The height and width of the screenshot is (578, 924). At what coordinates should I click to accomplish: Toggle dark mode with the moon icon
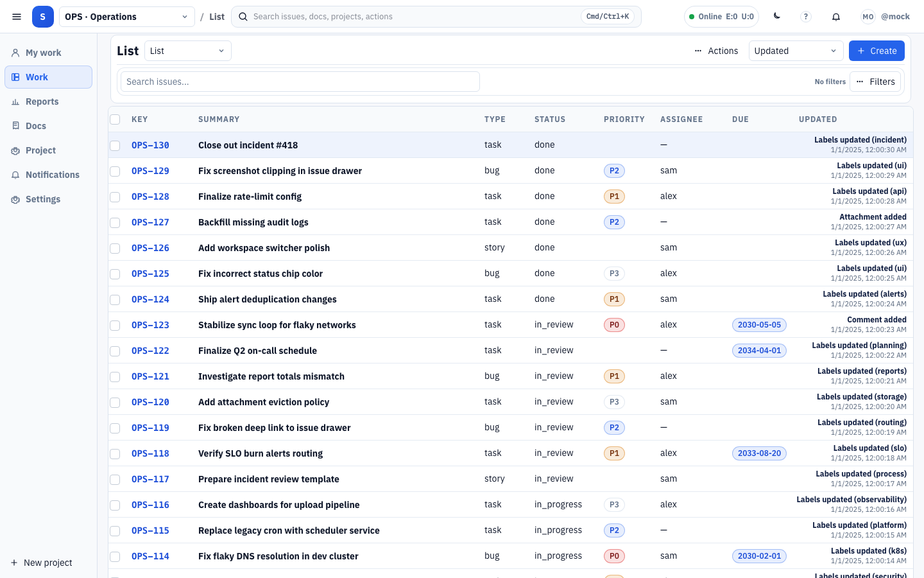click(x=776, y=16)
